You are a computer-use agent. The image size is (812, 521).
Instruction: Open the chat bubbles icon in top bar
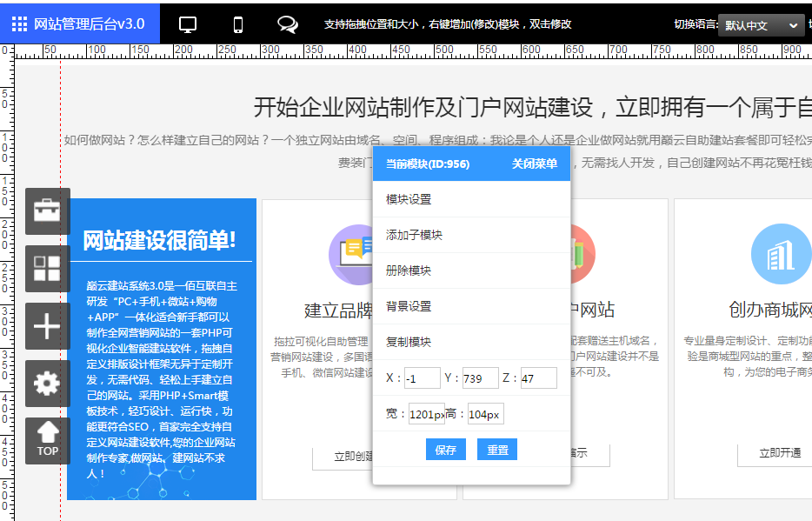(x=287, y=24)
